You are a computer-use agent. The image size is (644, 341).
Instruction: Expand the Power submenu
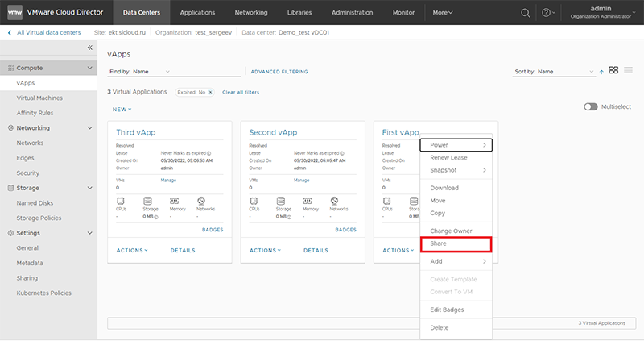click(456, 145)
